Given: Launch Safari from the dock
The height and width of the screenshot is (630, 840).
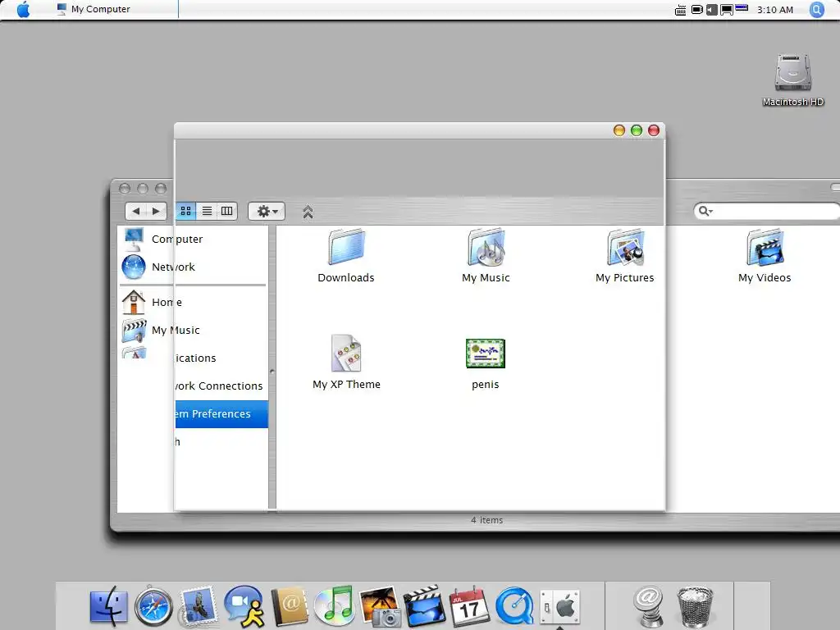Looking at the screenshot, I should pyautogui.click(x=153, y=606).
